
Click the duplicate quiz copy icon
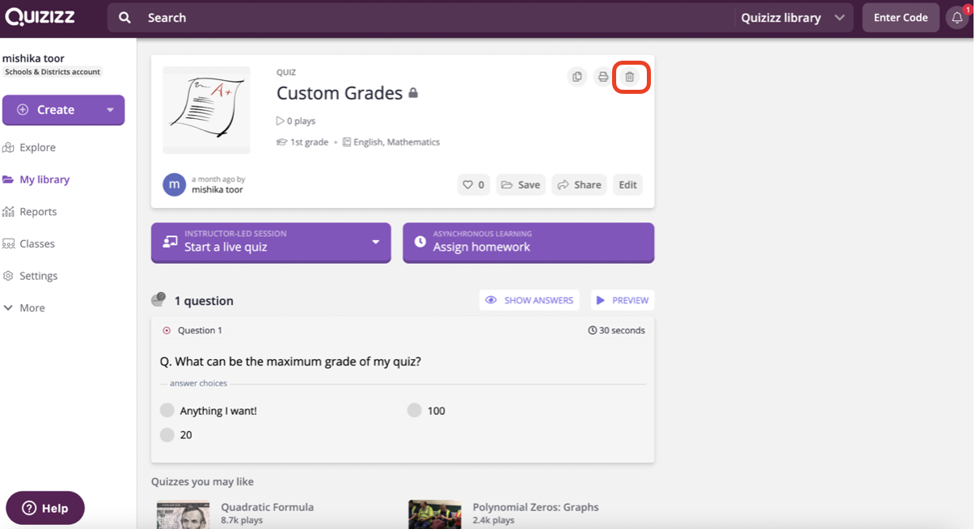coord(577,77)
